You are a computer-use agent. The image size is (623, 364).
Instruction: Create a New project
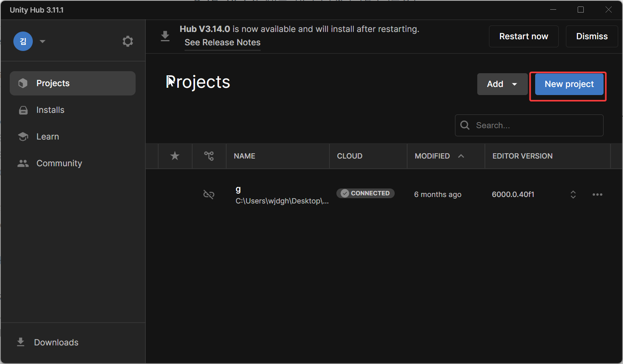coord(569,84)
